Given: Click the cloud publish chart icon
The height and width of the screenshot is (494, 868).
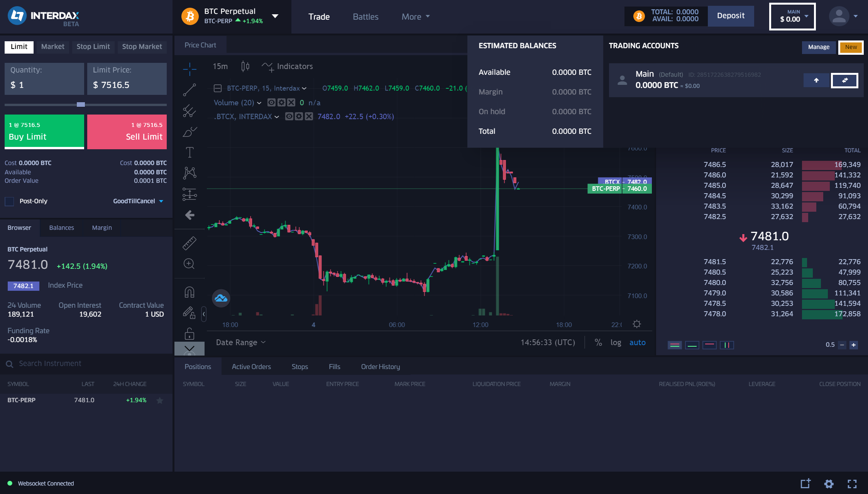Looking at the screenshot, I should [221, 298].
